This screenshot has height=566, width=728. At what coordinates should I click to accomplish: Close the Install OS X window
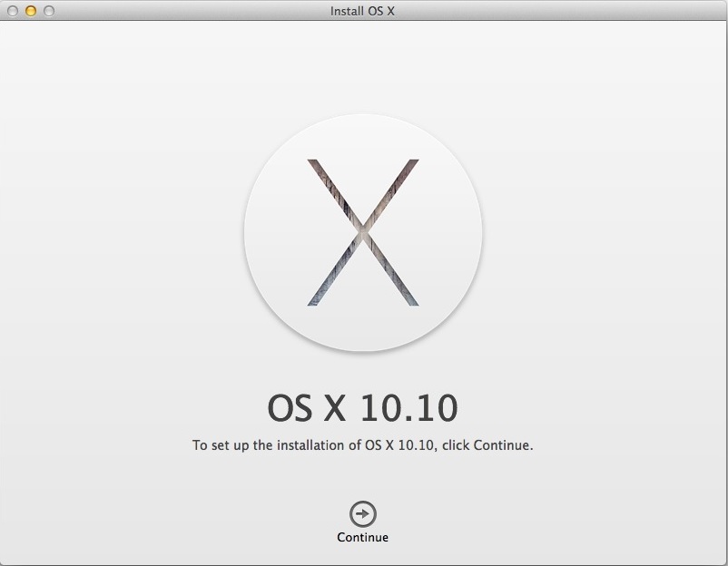[x=13, y=11]
